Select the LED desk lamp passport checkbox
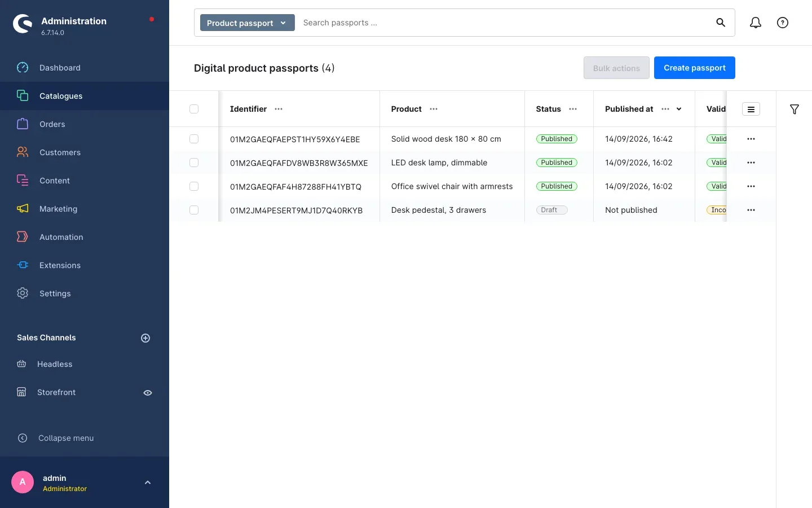Viewport: 812px width, 508px height. point(194,163)
